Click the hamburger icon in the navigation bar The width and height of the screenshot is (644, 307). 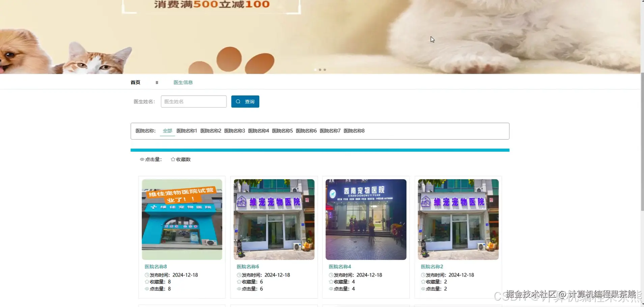[157, 82]
